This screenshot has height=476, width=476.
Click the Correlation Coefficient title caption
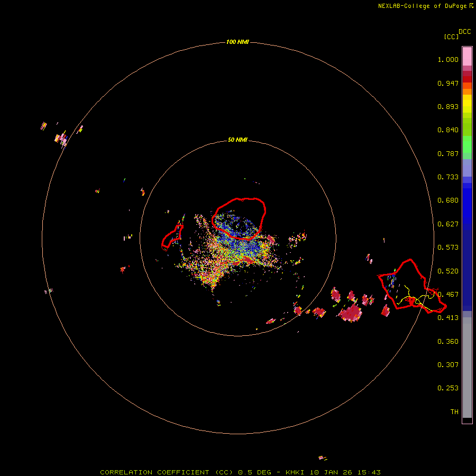tap(240, 472)
